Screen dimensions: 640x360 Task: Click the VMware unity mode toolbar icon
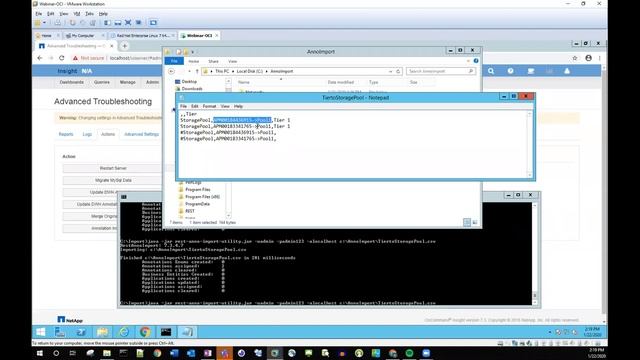(138, 23)
